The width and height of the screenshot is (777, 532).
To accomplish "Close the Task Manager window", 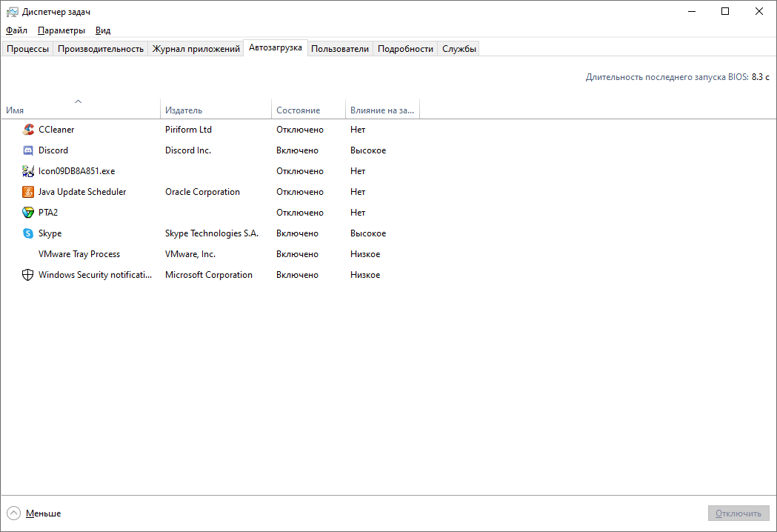I will [x=758, y=11].
